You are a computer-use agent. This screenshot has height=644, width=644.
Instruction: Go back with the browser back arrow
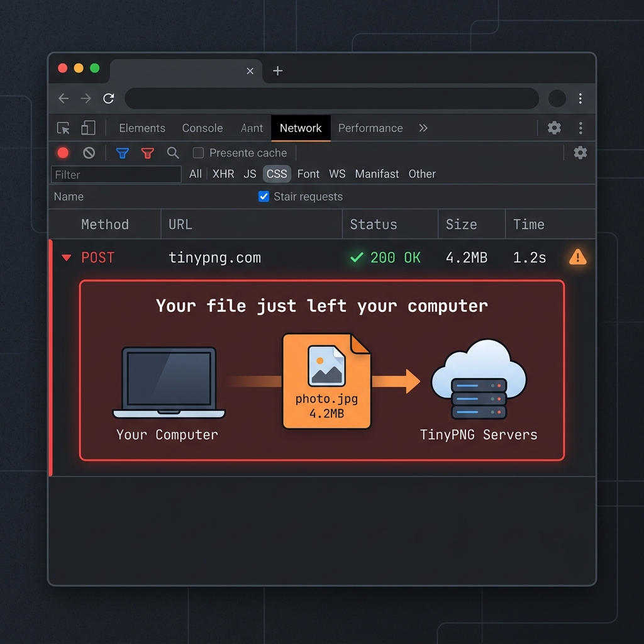64,98
